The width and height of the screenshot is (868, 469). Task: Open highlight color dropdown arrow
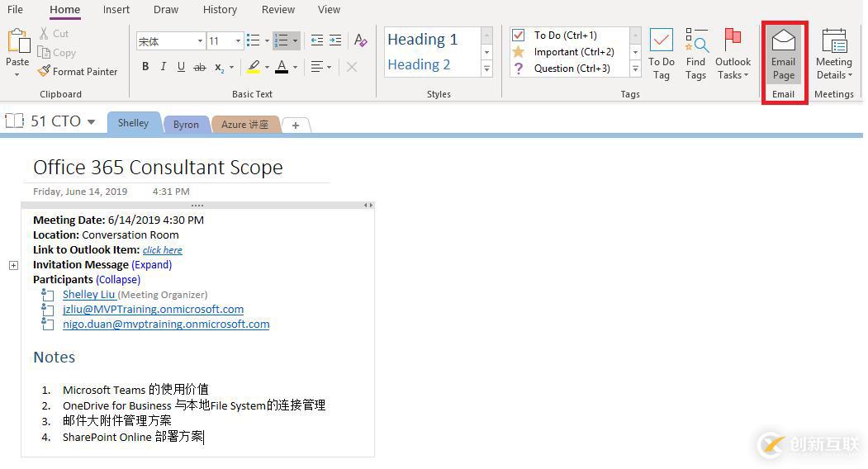coord(267,68)
